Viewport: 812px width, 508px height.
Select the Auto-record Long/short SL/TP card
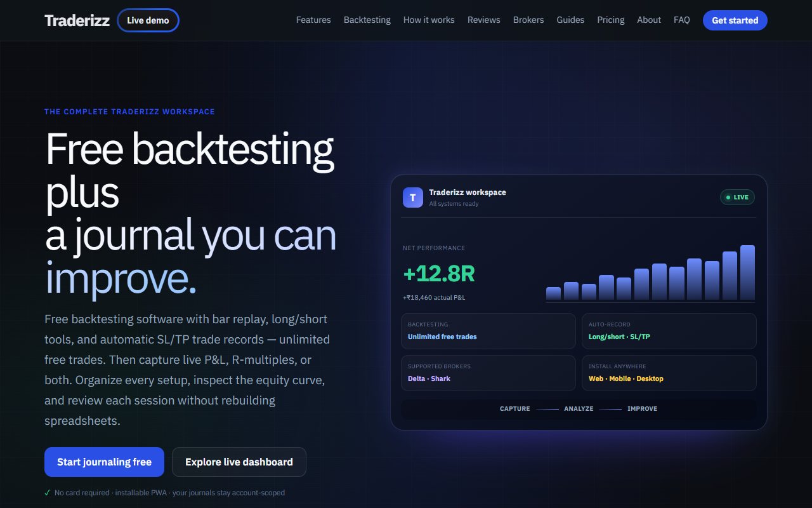click(x=669, y=331)
